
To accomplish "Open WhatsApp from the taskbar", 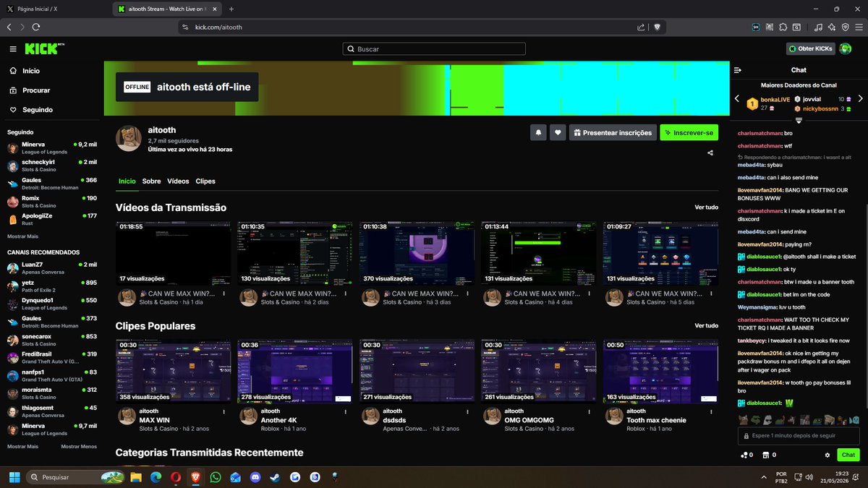I will tap(216, 477).
